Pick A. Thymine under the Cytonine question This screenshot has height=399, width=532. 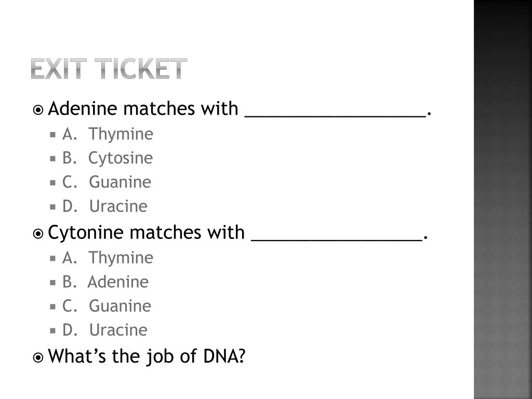pos(108,258)
